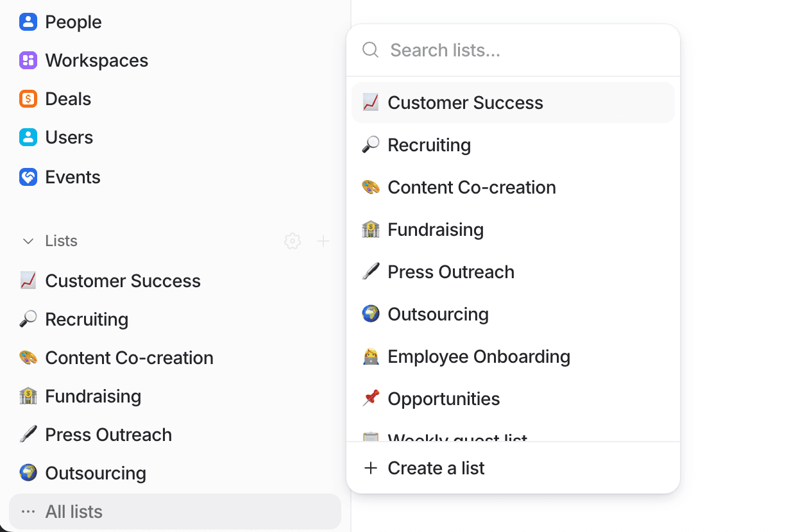
Task: Collapse the Lists section chevron
Action: tap(27, 241)
